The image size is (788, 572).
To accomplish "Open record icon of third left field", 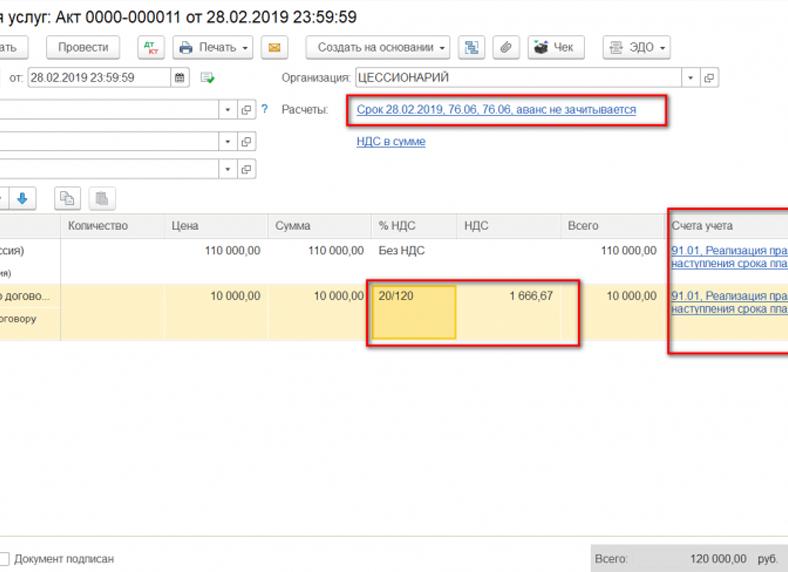I will click(246, 169).
